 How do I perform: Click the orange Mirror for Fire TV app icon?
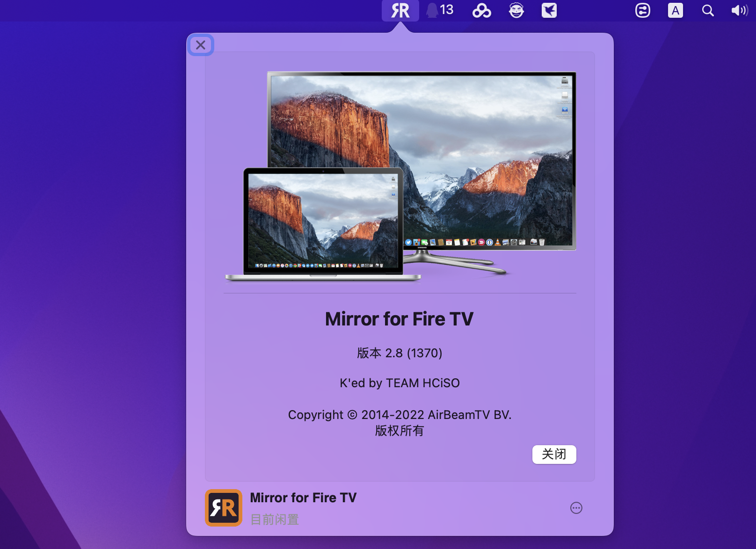point(223,508)
